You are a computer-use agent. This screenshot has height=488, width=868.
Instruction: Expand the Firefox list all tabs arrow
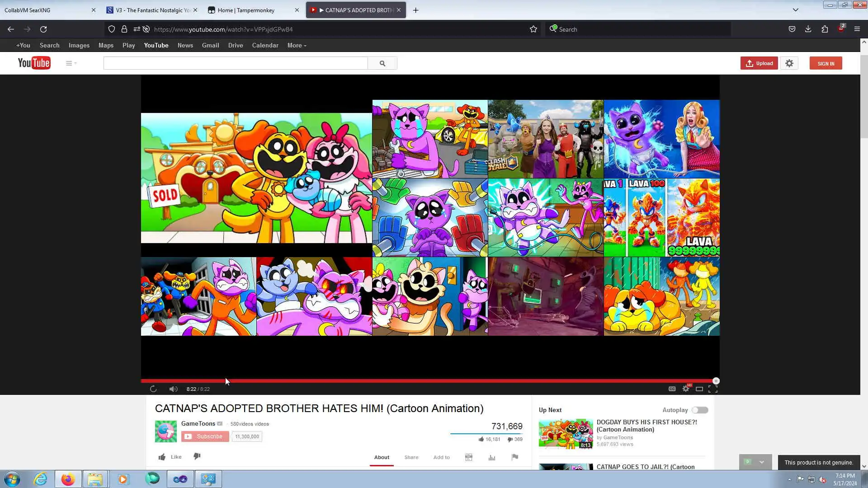tap(796, 10)
